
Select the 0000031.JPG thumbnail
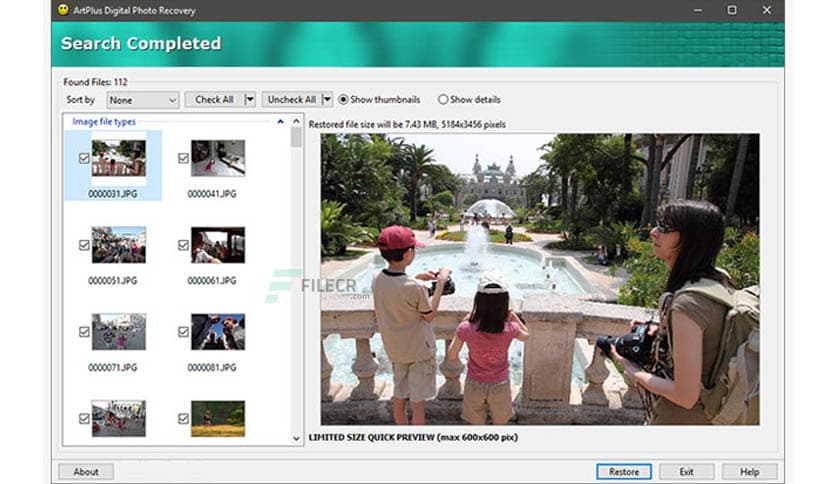pos(118,158)
